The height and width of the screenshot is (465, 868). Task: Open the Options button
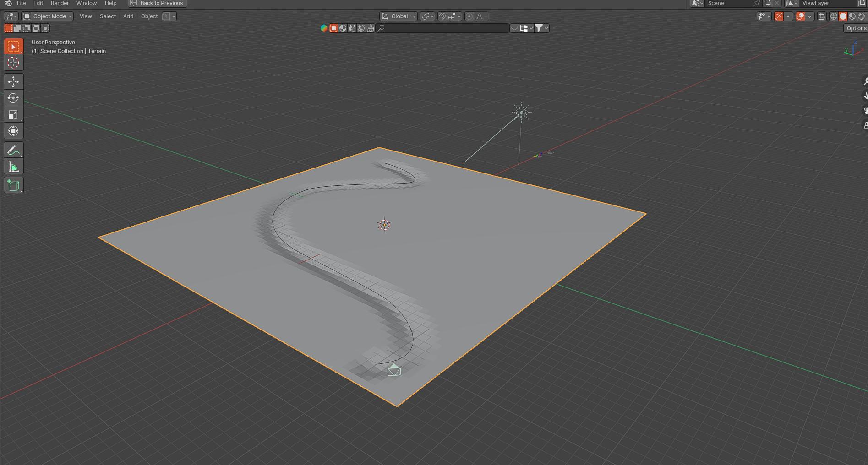(x=856, y=28)
